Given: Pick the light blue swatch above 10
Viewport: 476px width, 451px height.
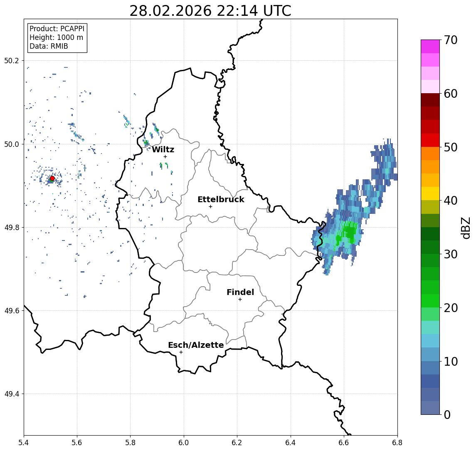Looking at the screenshot, I should tap(430, 354).
